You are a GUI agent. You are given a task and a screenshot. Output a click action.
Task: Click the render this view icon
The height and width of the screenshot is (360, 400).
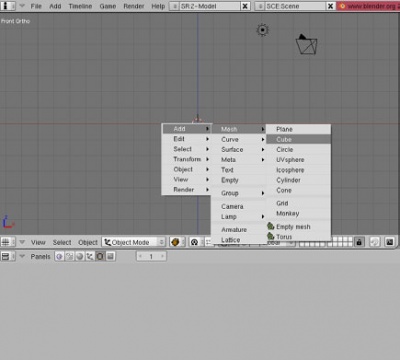pos(390,242)
